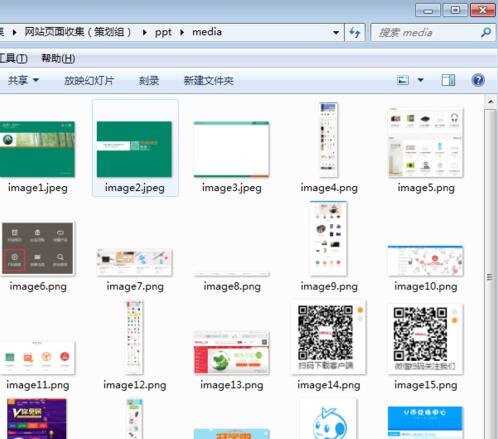Image resolution: width=498 pixels, height=439 pixels.
Task: Click file name image9.png
Action: (329, 287)
